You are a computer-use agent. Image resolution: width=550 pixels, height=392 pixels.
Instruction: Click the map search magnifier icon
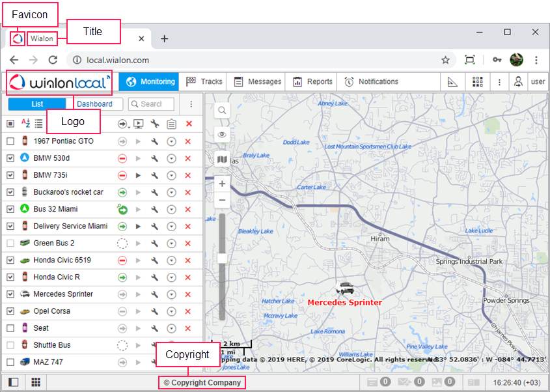223,110
